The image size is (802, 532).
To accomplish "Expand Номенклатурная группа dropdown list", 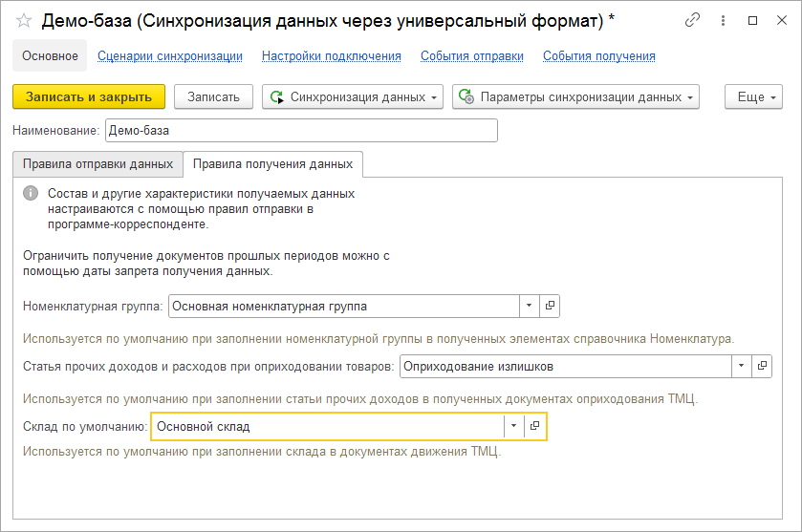I will click(x=530, y=306).
